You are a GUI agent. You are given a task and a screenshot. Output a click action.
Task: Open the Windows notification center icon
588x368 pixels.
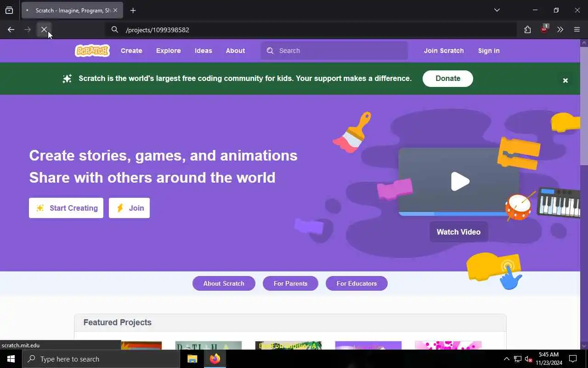tap(573, 359)
